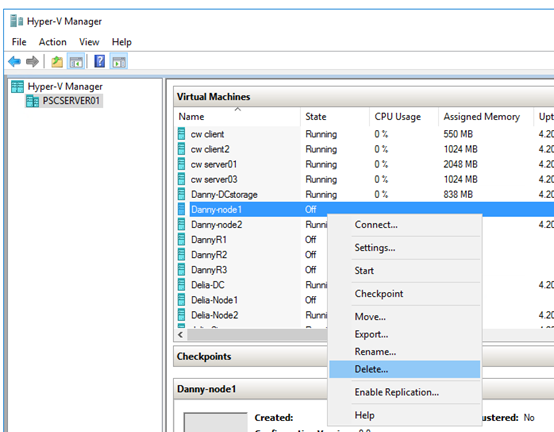Click the 550 MB assigned memory cell
554x432 pixels.
coord(458,134)
